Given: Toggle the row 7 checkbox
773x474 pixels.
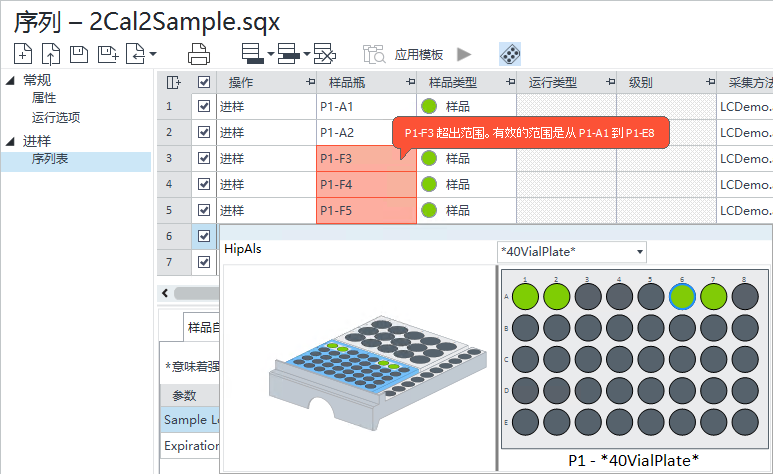Looking at the screenshot, I should (204, 262).
